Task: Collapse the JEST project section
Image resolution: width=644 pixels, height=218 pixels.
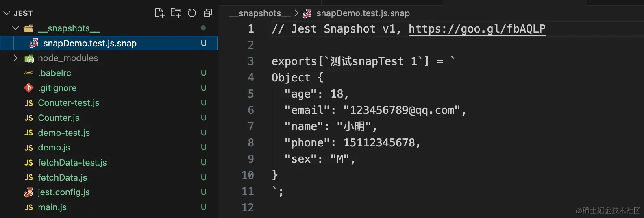Action: [7, 13]
